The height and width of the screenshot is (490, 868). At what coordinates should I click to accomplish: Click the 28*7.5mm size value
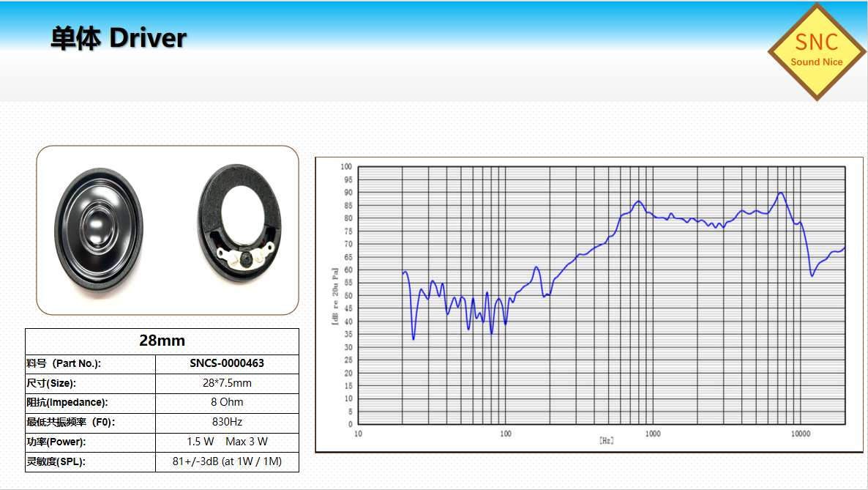227,383
